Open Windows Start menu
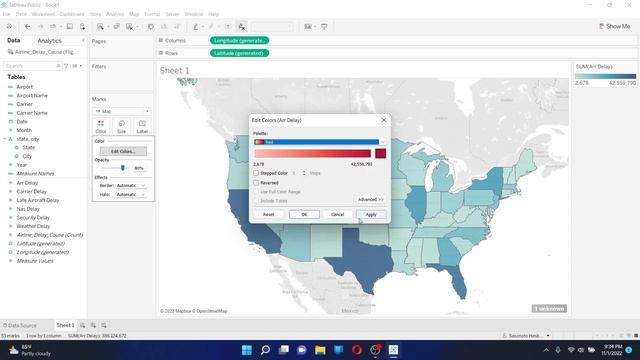The image size is (640, 360). click(247, 350)
